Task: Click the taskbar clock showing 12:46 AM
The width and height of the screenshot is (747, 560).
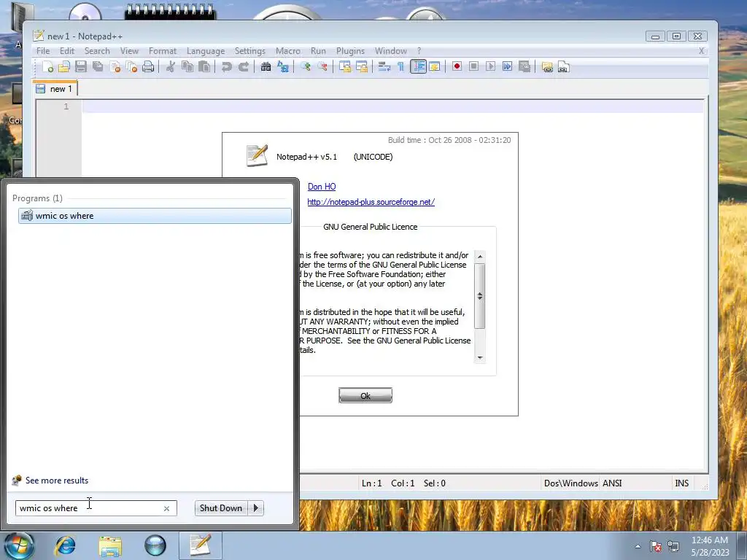Action: pyautogui.click(x=710, y=546)
